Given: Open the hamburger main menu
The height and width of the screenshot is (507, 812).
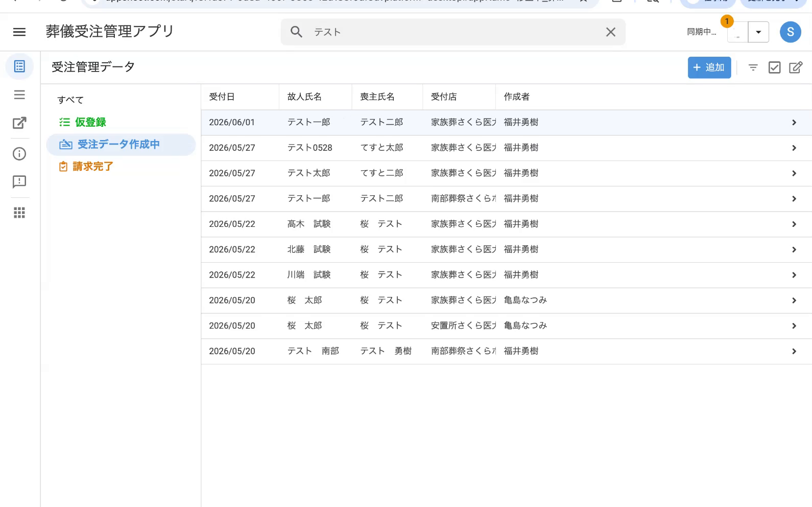Looking at the screenshot, I should coord(19,32).
